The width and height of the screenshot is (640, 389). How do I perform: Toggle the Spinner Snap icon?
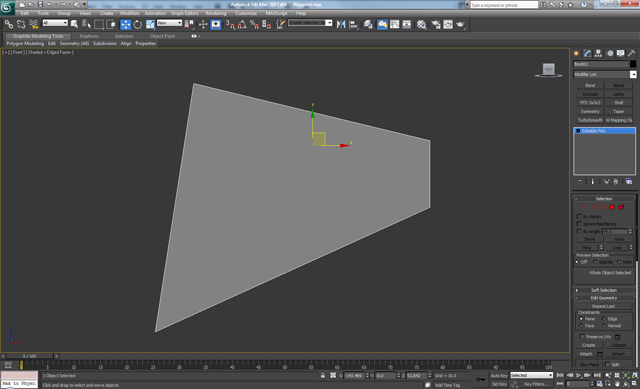click(266, 24)
